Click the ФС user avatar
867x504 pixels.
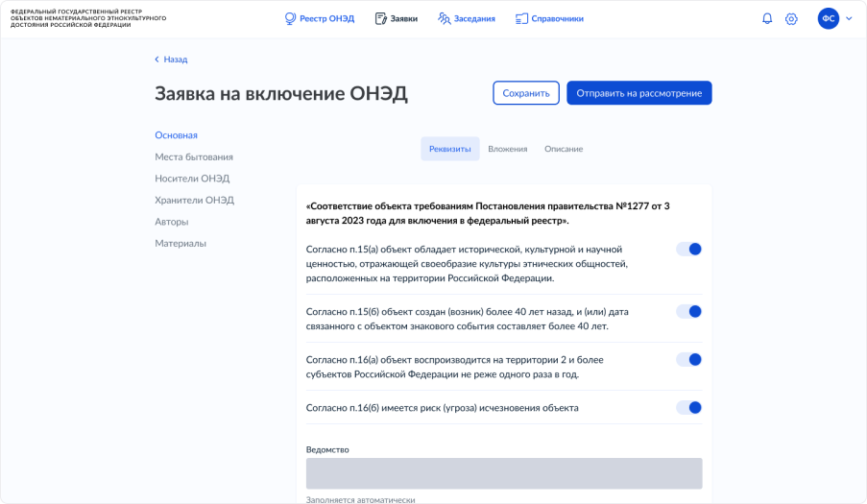pos(829,19)
